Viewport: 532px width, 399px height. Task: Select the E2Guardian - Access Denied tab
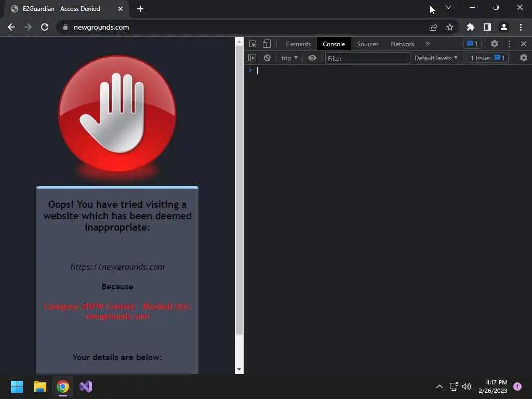[x=66, y=9]
